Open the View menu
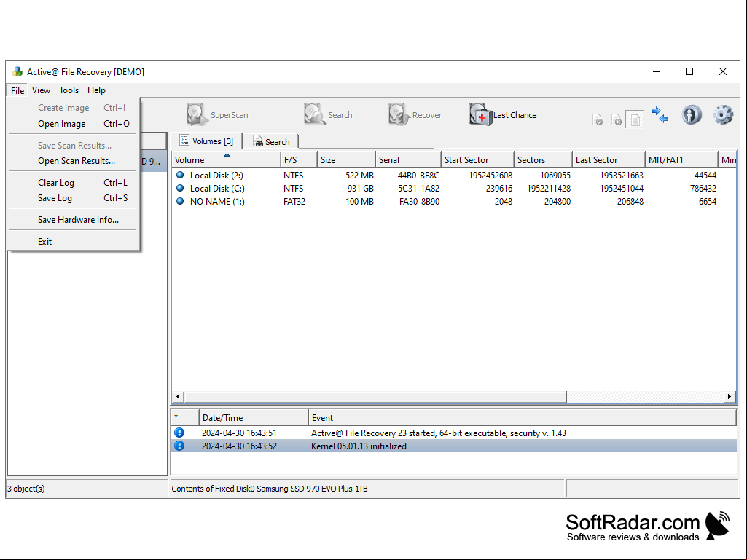This screenshot has height=560, width=747. point(41,90)
